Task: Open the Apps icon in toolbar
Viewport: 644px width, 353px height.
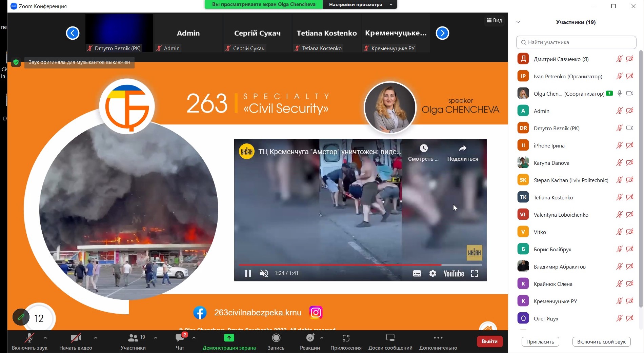Action: point(346,338)
